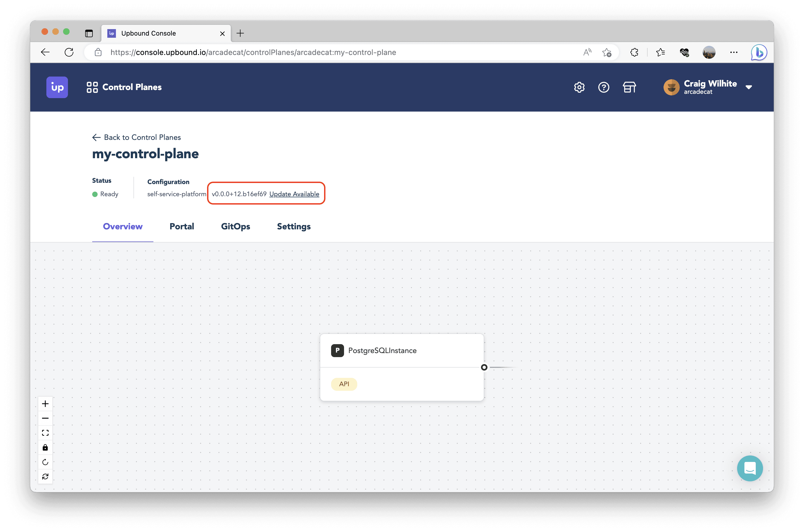Click the refresh sync canvas control
The height and width of the screenshot is (532, 804).
click(x=45, y=477)
